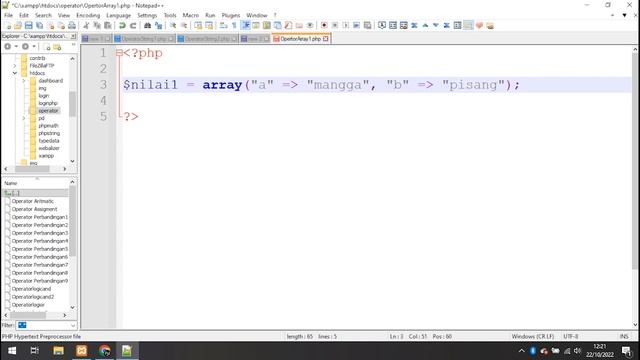Click Explorer new file icon
Screen dimensions: 640x360
click(47, 47)
